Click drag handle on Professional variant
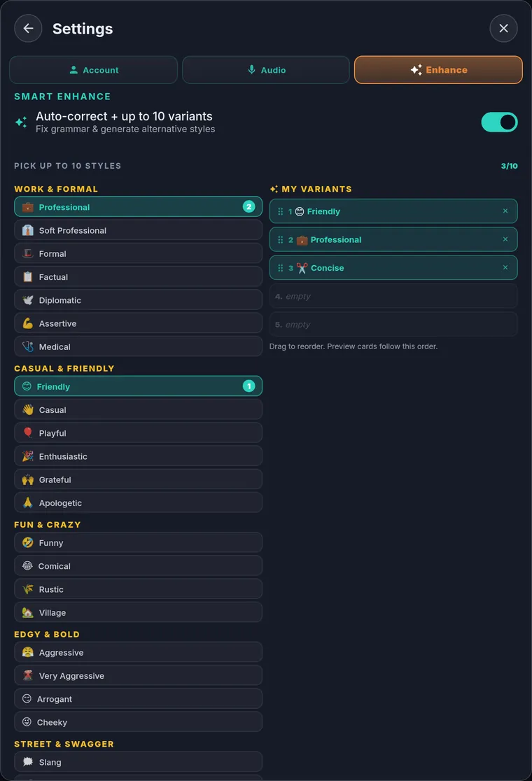Screen dimensions: 532x781 pos(281,239)
